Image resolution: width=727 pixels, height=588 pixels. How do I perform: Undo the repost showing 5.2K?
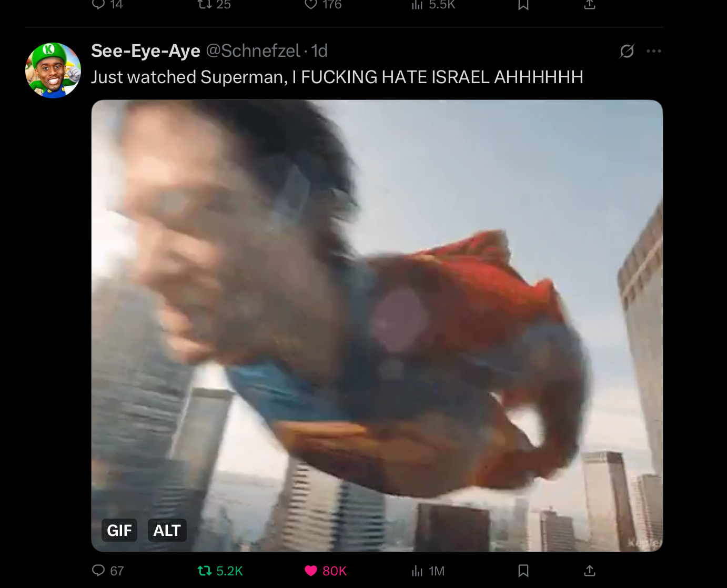[220, 571]
